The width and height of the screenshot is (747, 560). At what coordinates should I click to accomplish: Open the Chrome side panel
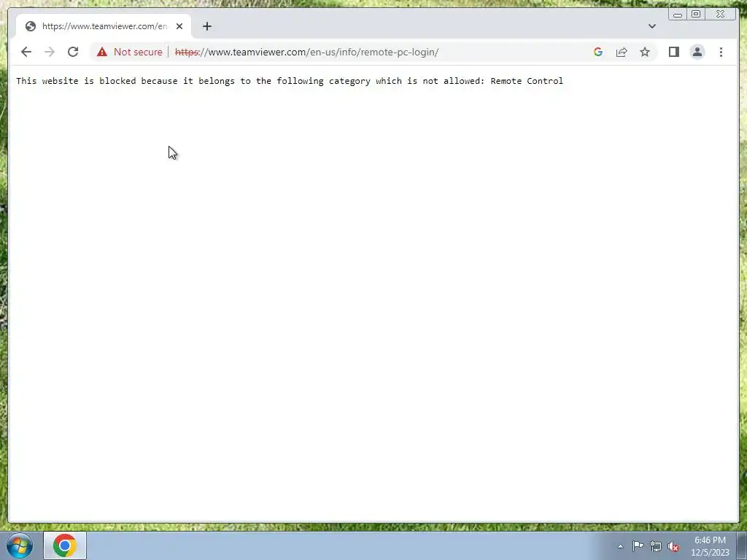(673, 52)
